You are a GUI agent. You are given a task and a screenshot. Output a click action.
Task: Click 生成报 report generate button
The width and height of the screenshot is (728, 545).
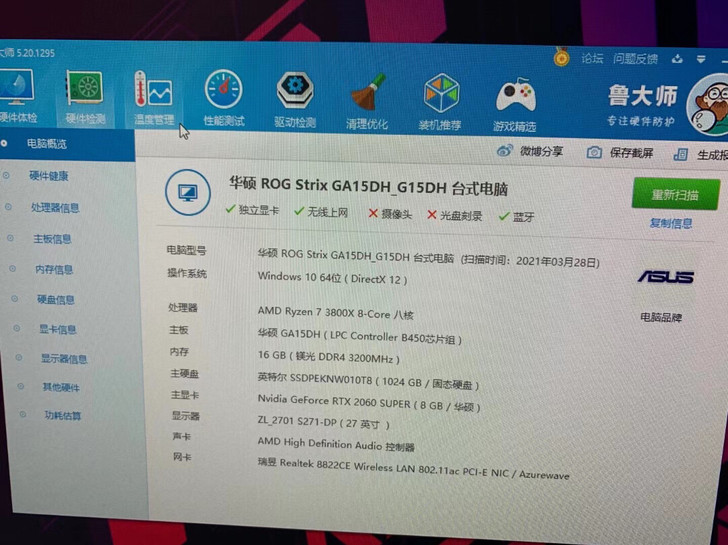coord(701,155)
